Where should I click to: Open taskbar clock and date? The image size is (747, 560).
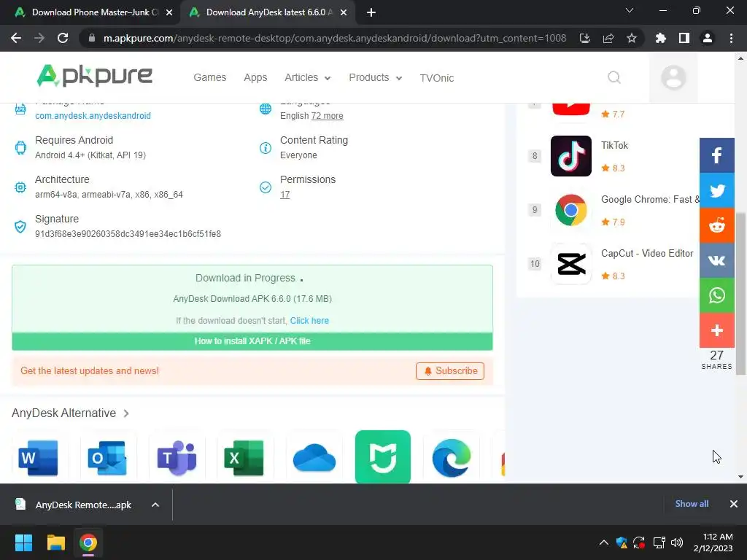tap(713, 542)
